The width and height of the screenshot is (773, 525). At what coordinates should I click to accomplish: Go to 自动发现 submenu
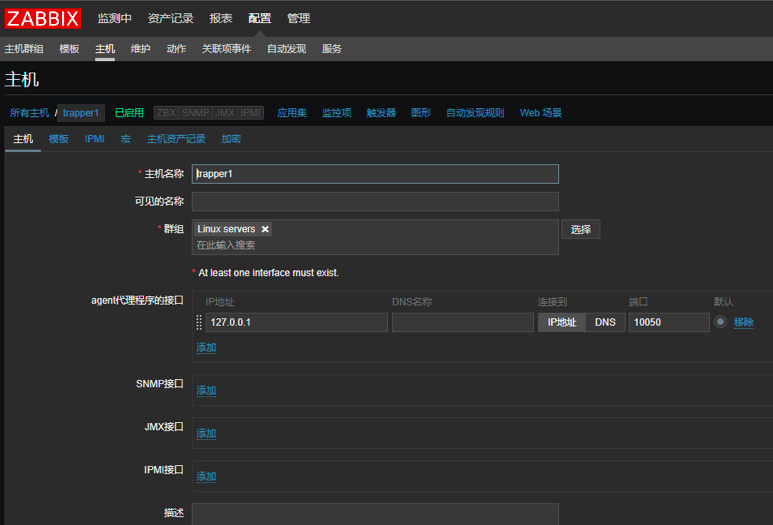[x=286, y=49]
